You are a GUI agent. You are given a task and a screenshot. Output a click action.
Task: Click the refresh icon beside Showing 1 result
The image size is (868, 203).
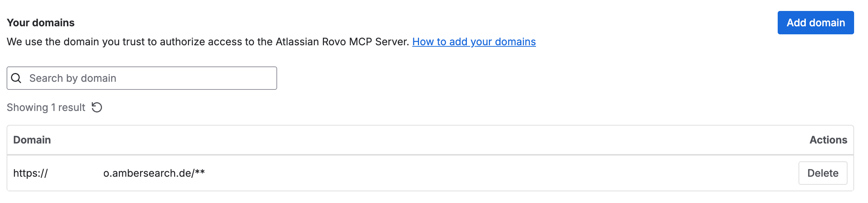pos(97,107)
